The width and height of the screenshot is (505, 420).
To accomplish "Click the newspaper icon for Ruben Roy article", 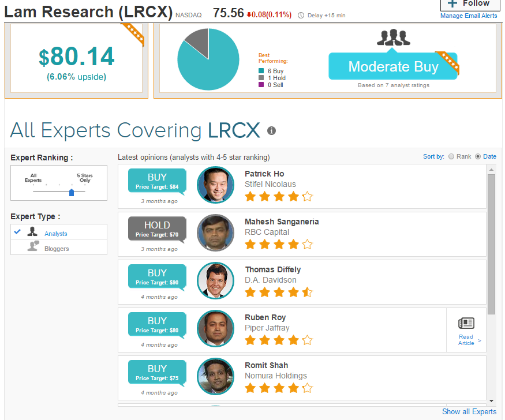I will click(x=466, y=323).
